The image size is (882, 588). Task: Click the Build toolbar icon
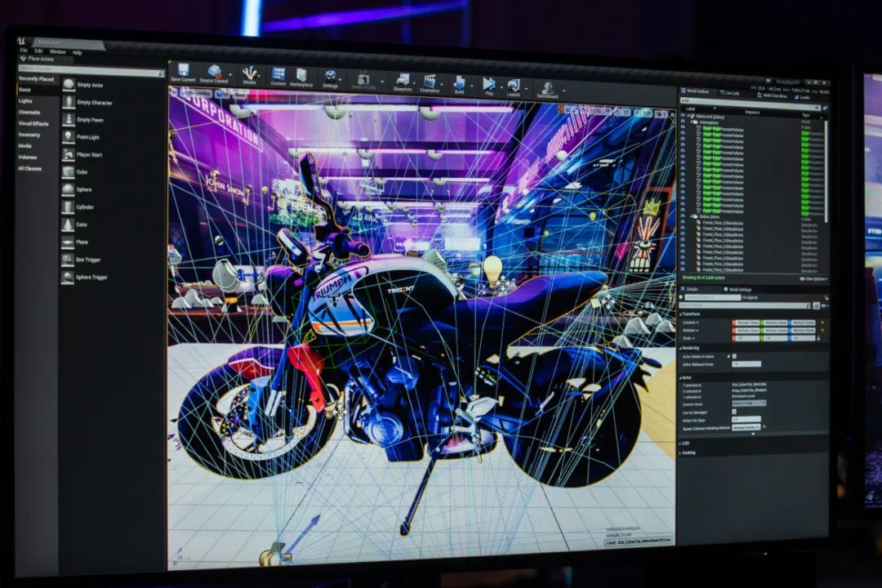(x=460, y=82)
